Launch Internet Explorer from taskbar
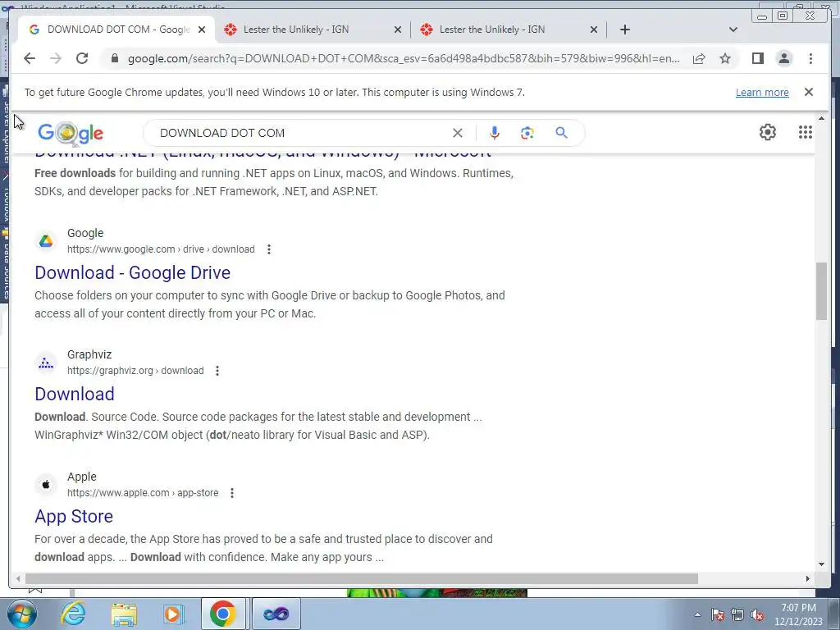Image resolution: width=840 pixels, height=630 pixels. click(x=73, y=614)
